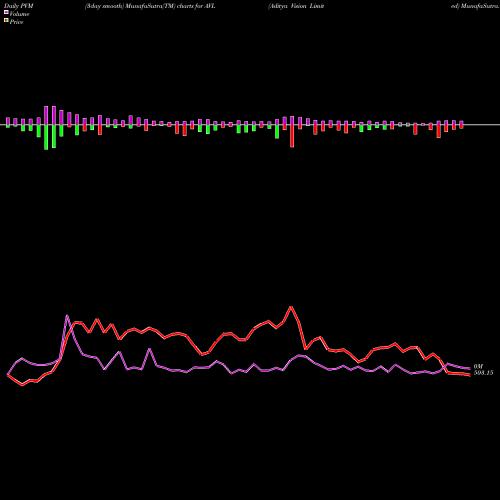Screen dimensions: 500x500
Task: Click the tallest red price peak on the line
Action: tap(291, 307)
